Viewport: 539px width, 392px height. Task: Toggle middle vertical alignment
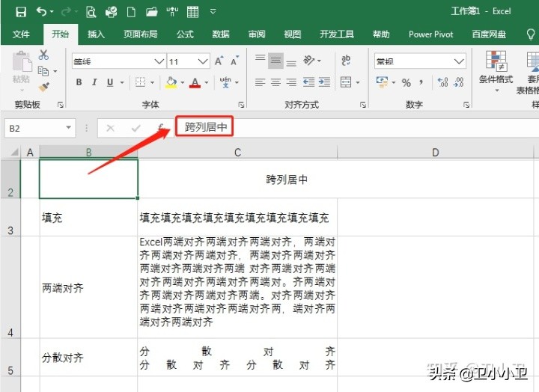click(275, 61)
